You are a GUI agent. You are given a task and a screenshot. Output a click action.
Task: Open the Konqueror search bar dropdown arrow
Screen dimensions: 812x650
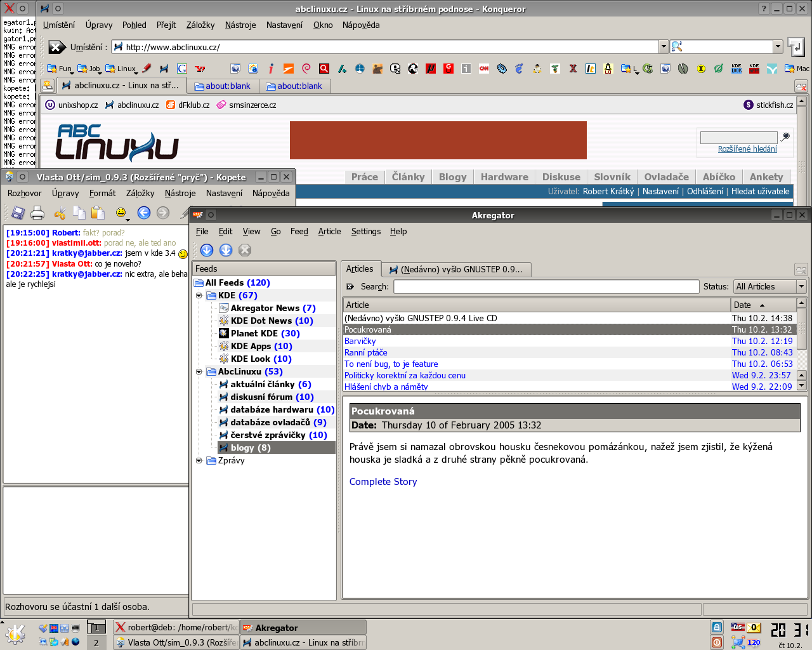(x=778, y=46)
